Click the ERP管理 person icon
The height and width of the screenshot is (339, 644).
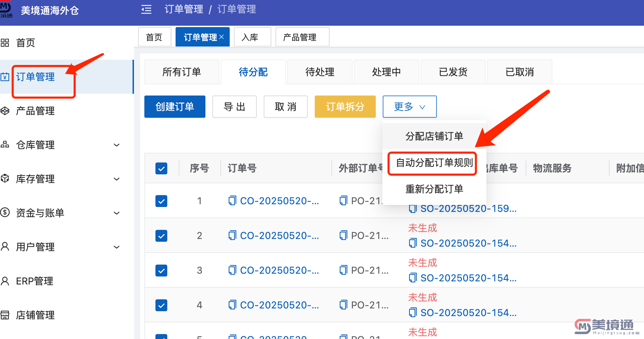tap(5, 281)
